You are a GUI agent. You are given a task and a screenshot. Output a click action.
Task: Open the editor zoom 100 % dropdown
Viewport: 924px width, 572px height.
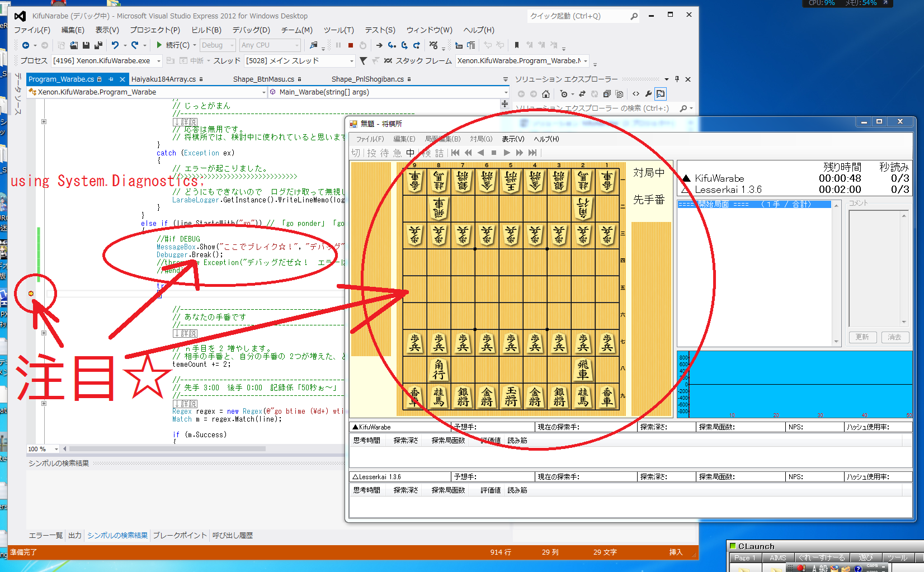44,449
